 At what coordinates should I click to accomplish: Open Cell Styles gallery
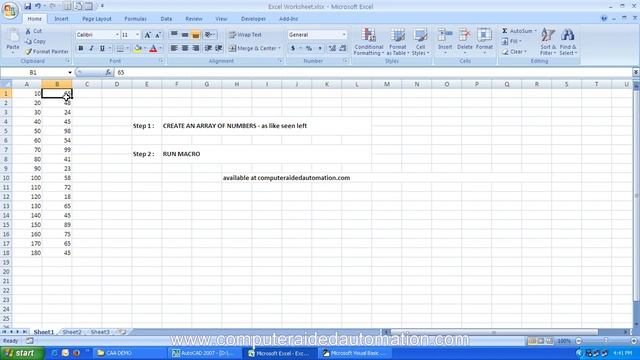pos(420,42)
